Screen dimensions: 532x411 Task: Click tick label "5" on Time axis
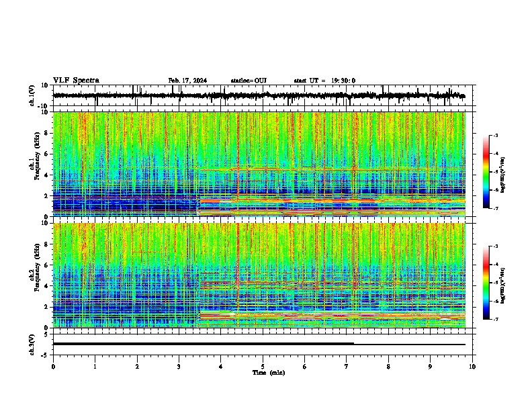coord(263,367)
